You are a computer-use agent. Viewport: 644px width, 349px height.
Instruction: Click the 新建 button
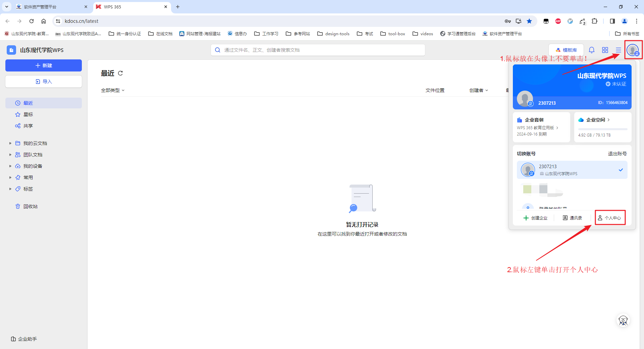[44, 65]
